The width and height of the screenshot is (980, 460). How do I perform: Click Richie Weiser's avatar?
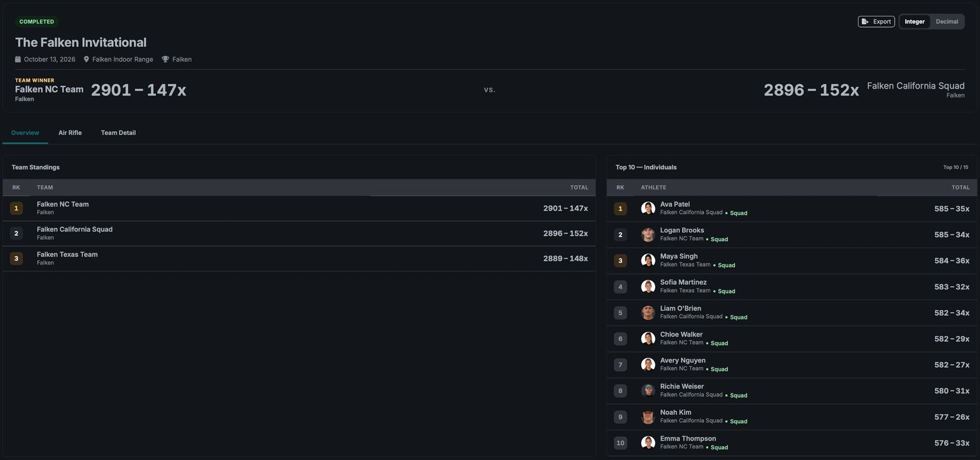tap(648, 391)
